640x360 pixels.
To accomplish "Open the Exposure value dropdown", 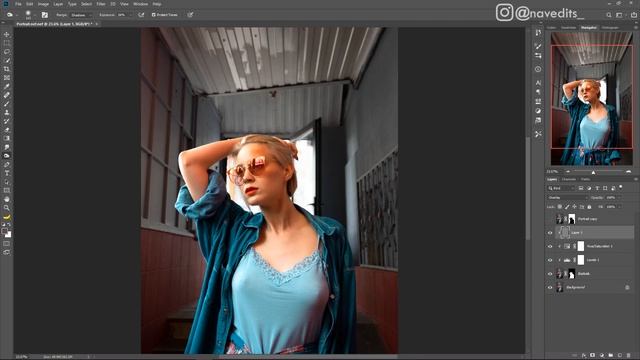I will [130, 15].
